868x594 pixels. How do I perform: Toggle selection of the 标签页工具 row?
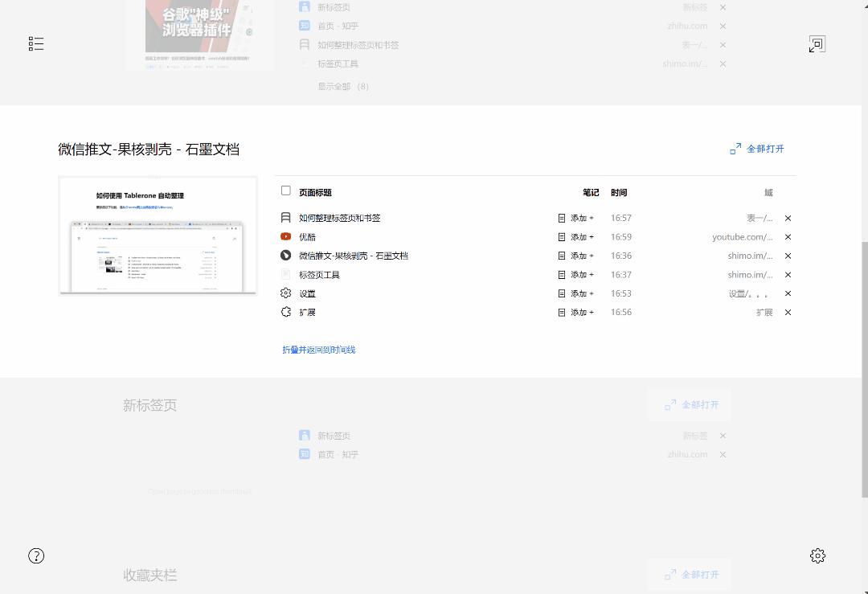click(x=285, y=274)
